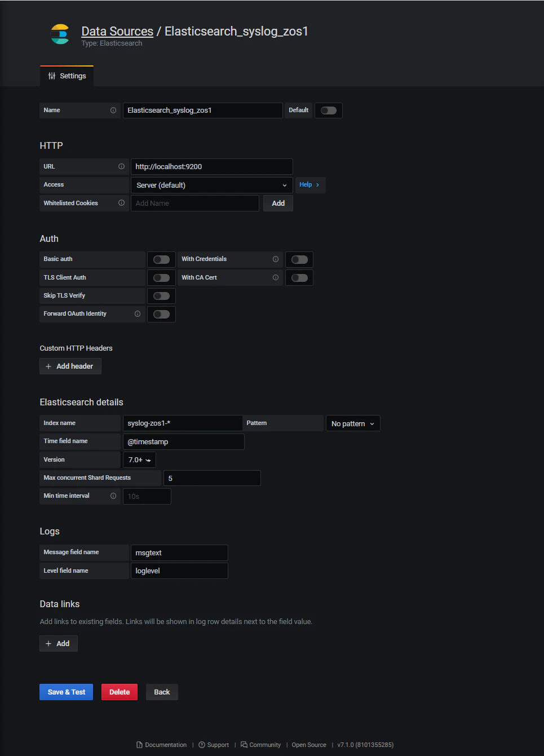Screen dimensions: 544x756
Task: Click the info icon beside URL
Action: 121,166
